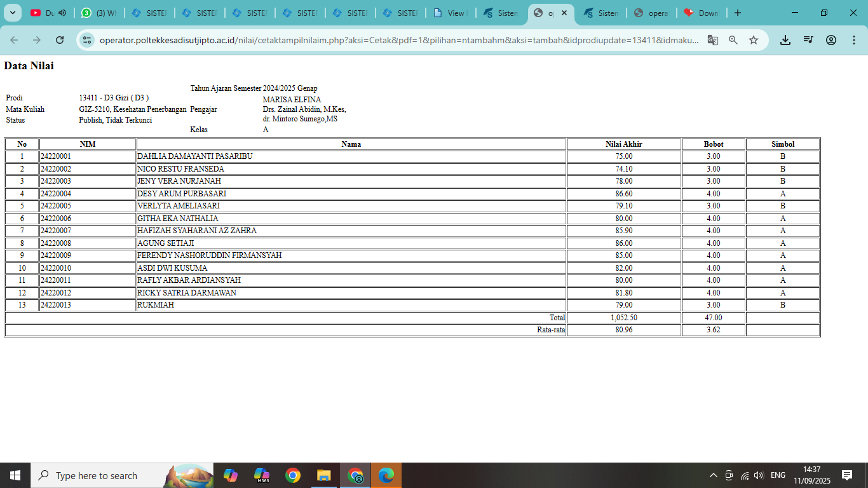This screenshot has height=488, width=868.
Task: Open the volume tray icon
Action: point(759,475)
